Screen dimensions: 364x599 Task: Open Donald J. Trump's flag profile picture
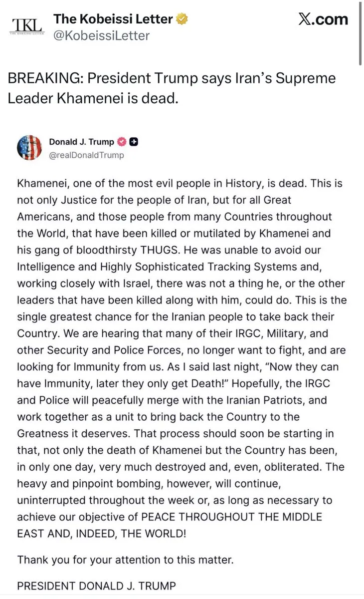point(29,148)
